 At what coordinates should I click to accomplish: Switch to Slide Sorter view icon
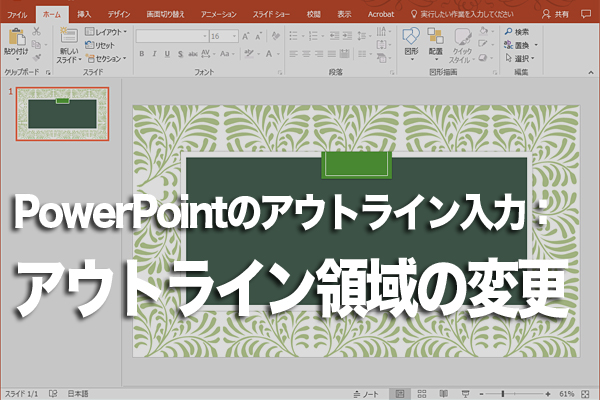click(422, 394)
